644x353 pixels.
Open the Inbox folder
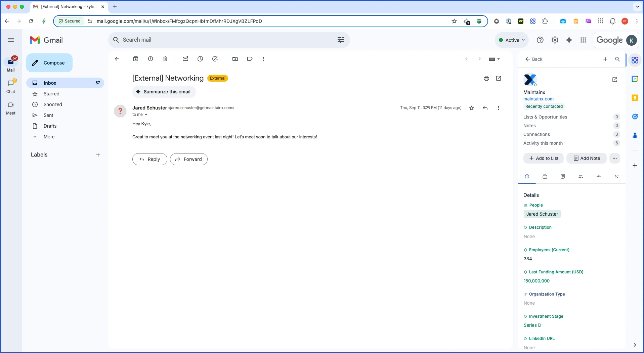pyautogui.click(x=65, y=83)
